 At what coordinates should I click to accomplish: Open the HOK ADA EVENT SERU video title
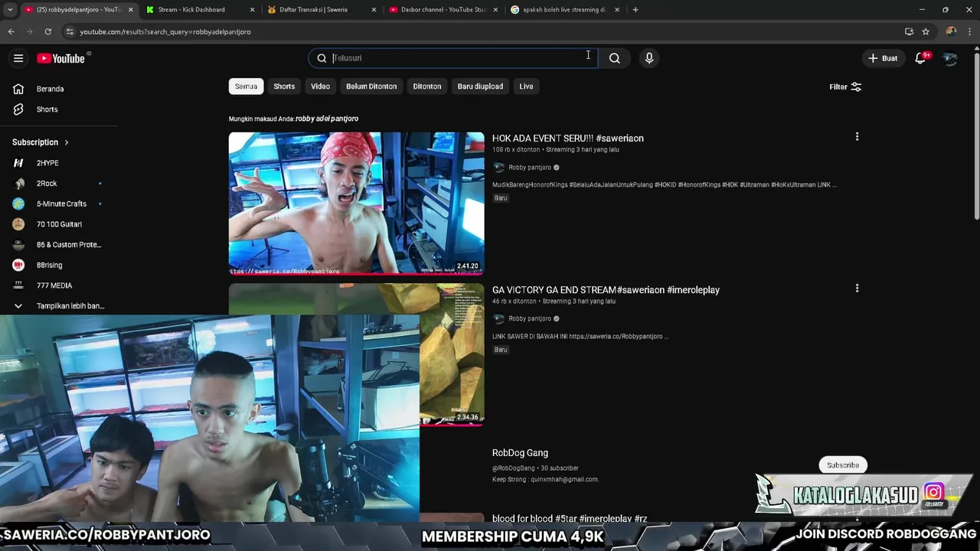click(568, 139)
